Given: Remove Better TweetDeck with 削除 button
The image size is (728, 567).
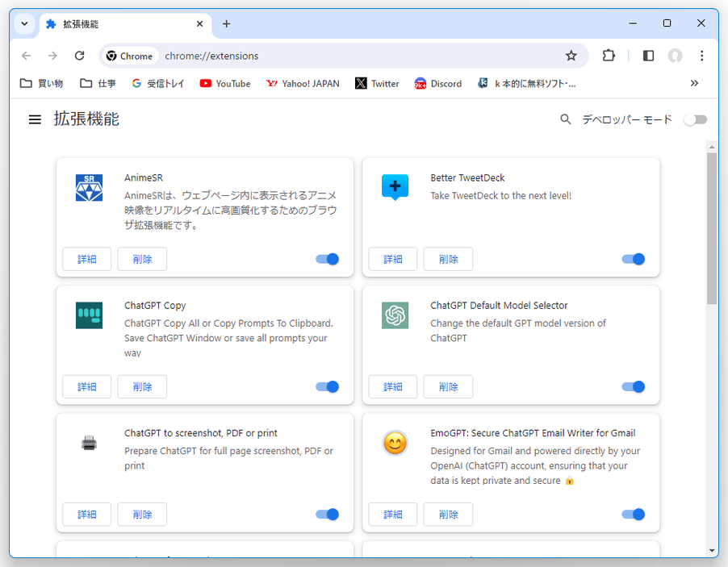Looking at the screenshot, I should 448,259.
